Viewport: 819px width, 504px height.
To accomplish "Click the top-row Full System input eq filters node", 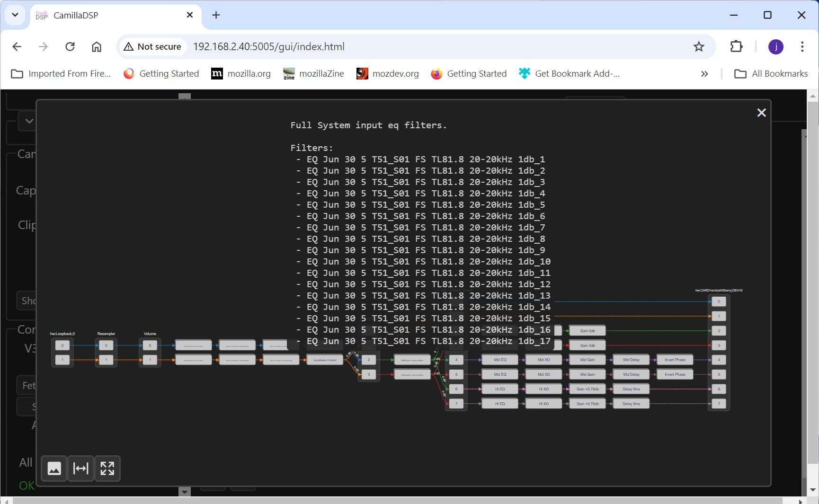I will coord(412,360).
